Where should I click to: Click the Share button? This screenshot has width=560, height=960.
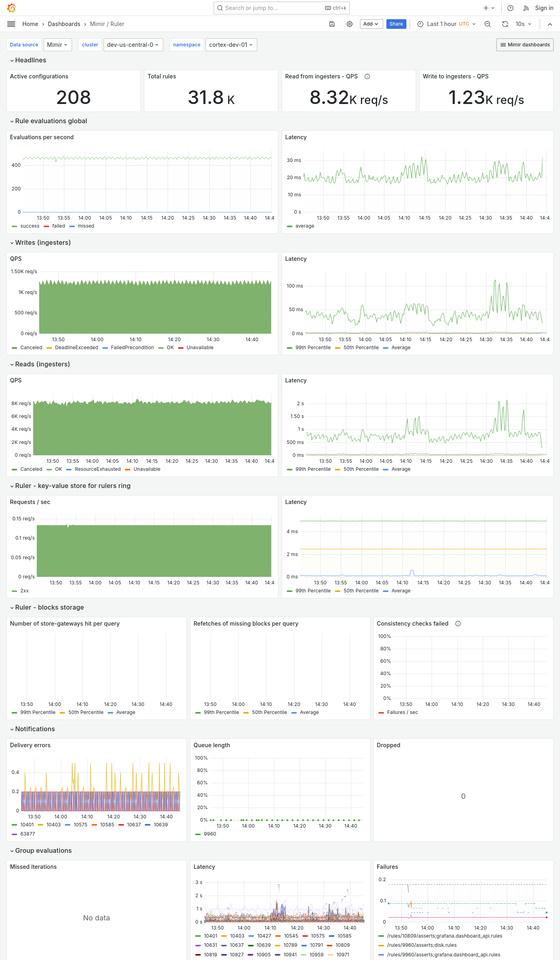click(x=396, y=24)
